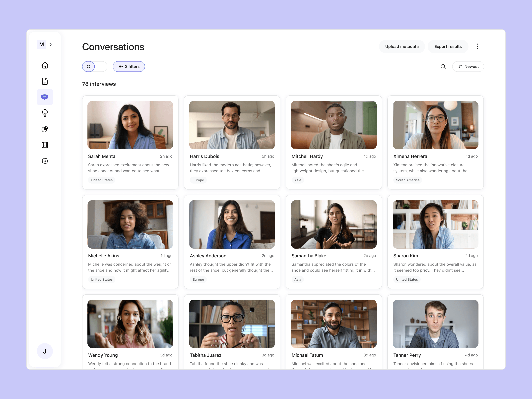Switch to table list view toggle
This screenshot has height=399, width=532.
100,66
